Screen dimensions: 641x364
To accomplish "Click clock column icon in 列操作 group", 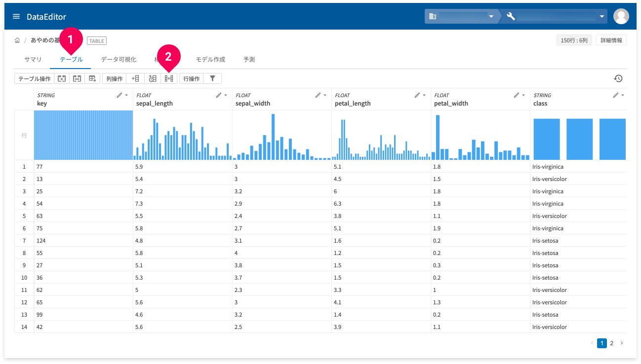I will tap(153, 78).
